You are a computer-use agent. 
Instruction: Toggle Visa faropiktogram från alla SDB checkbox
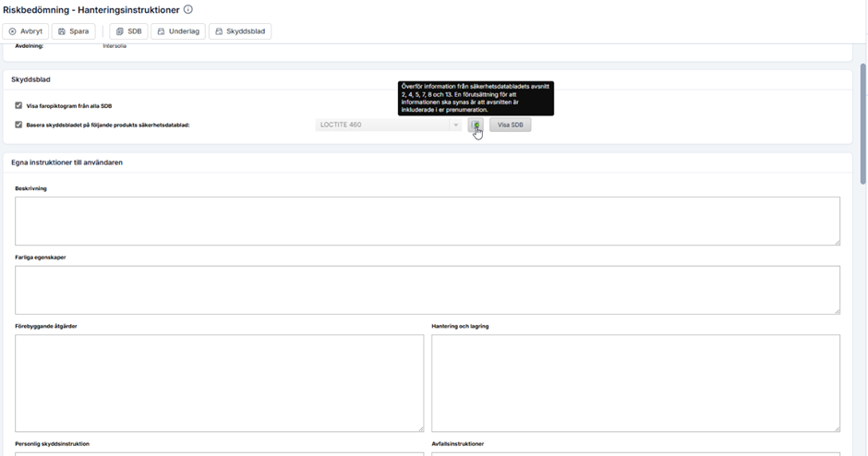pyautogui.click(x=18, y=105)
